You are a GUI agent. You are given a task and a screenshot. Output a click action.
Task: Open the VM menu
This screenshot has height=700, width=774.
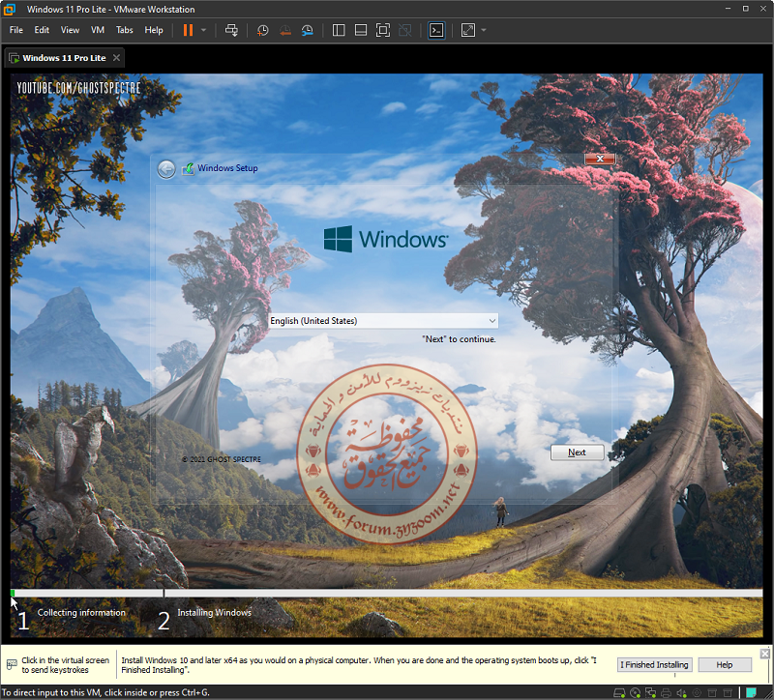98,30
